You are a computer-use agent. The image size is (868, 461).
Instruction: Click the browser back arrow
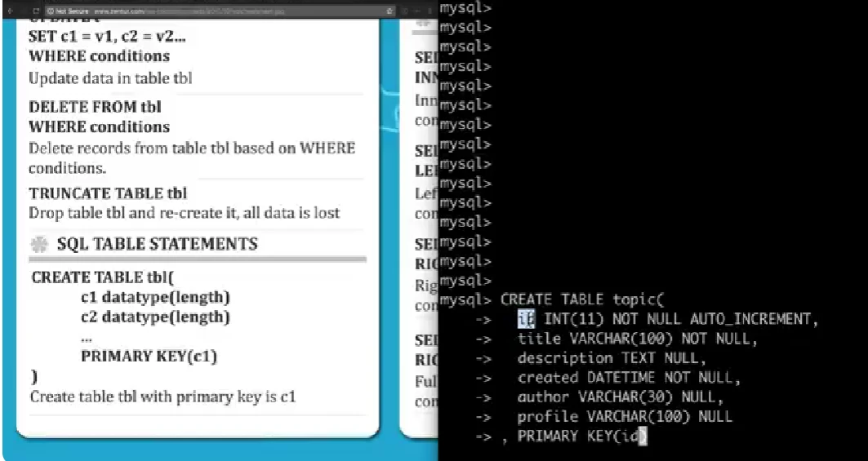click(x=11, y=11)
